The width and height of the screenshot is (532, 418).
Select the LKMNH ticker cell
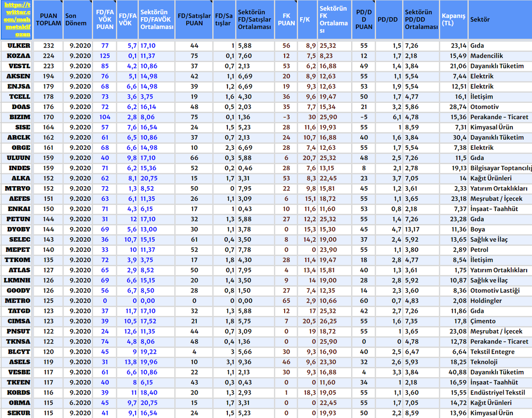pos(17,280)
